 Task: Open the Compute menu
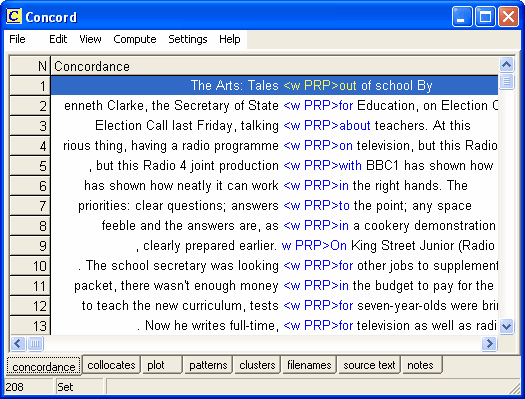(135, 39)
